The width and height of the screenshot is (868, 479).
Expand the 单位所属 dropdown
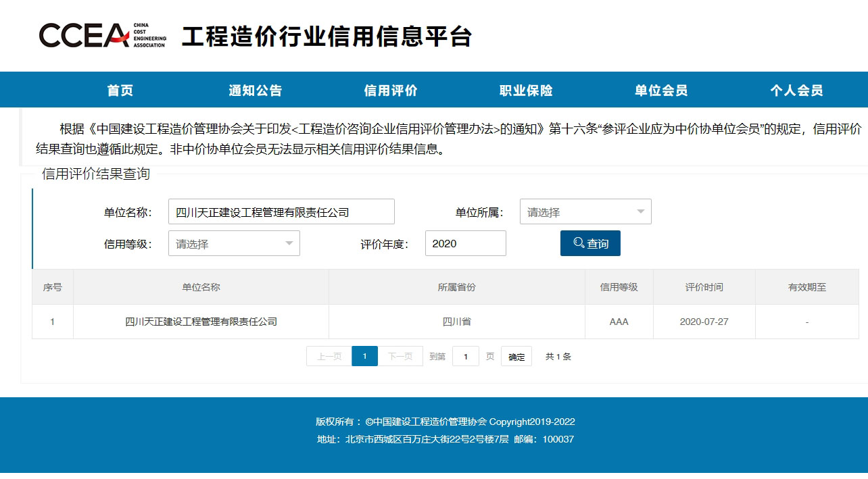click(585, 211)
